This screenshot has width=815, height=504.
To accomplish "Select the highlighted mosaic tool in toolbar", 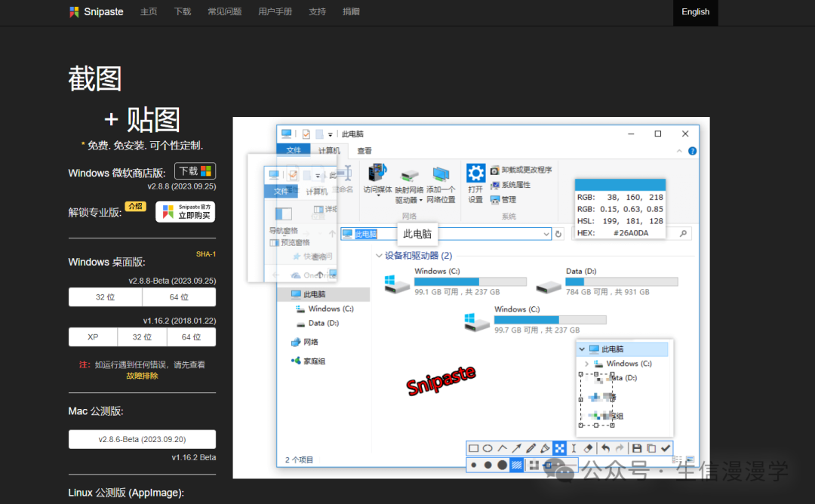I will (559, 448).
